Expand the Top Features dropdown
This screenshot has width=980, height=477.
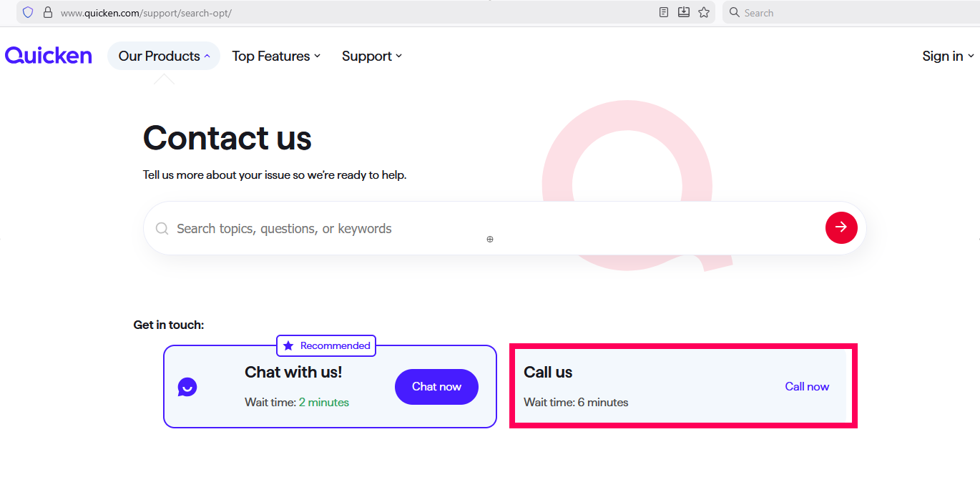click(276, 56)
